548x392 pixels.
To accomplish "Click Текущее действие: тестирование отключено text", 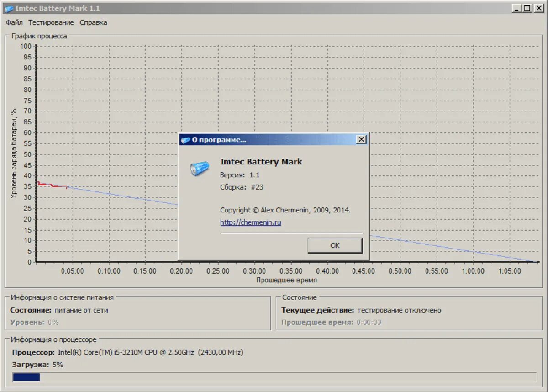I will coord(361,310).
